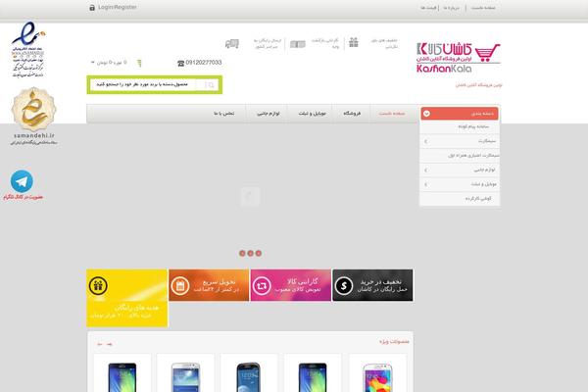Open the Login Register link
The image size is (588, 392).
(118, 7)
